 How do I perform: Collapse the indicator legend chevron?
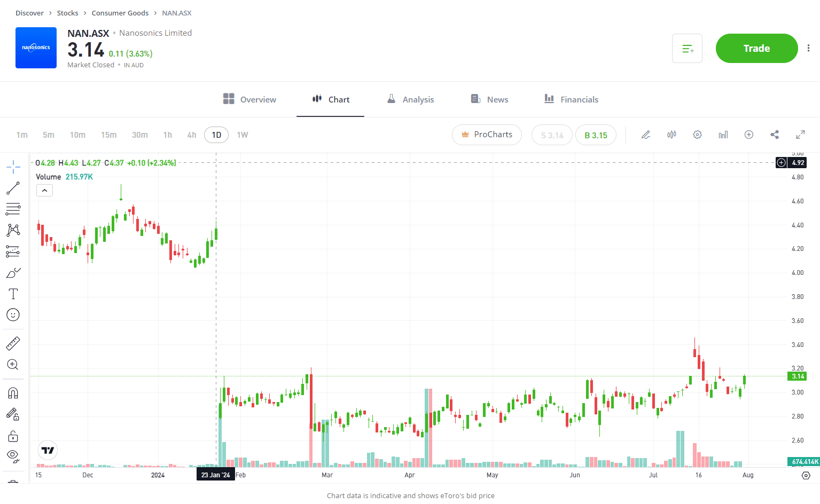44,190
